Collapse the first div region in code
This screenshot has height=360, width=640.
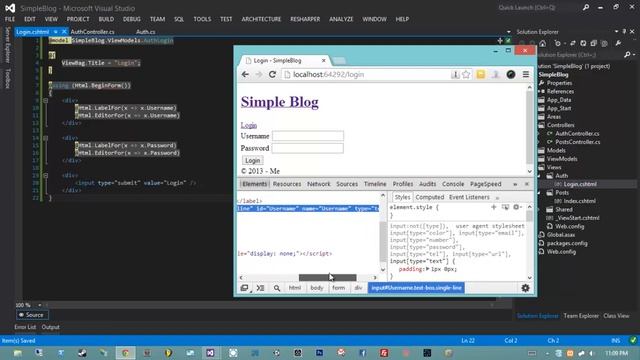(x=46, y=100)
